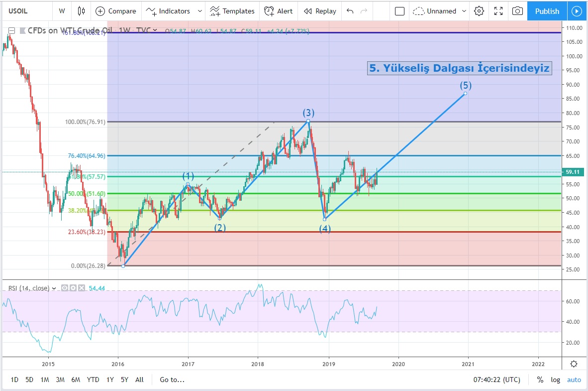Click the Publish button
588x391 pixels.
click(x=547, y=11)
